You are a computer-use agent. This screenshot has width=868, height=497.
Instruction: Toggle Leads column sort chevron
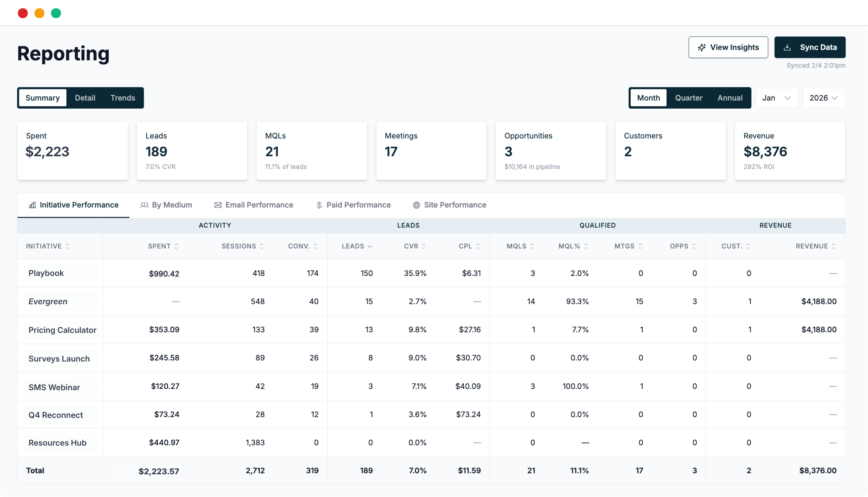pyautogui.click(x=370, y=246)
